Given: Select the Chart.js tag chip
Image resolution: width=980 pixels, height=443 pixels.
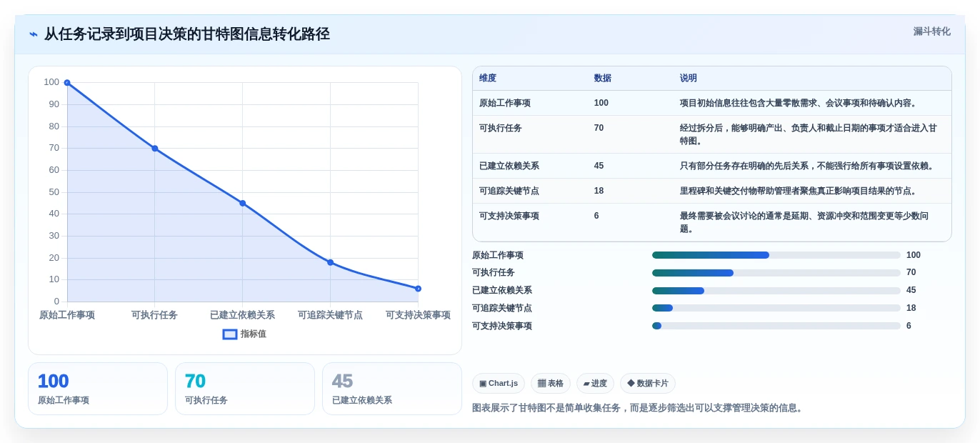Looking at the screenshot, I should pyautogui.click(x=499, y=384).
